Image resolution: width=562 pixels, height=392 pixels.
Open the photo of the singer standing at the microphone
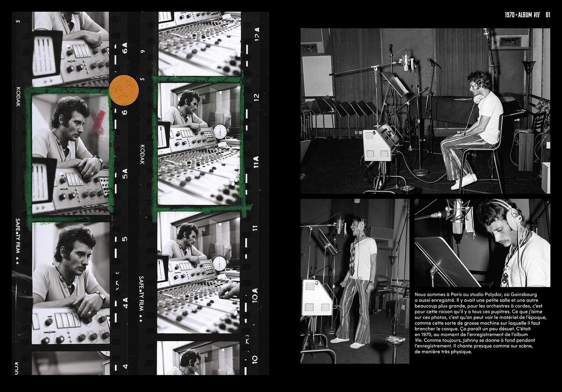tap(354, 281)
